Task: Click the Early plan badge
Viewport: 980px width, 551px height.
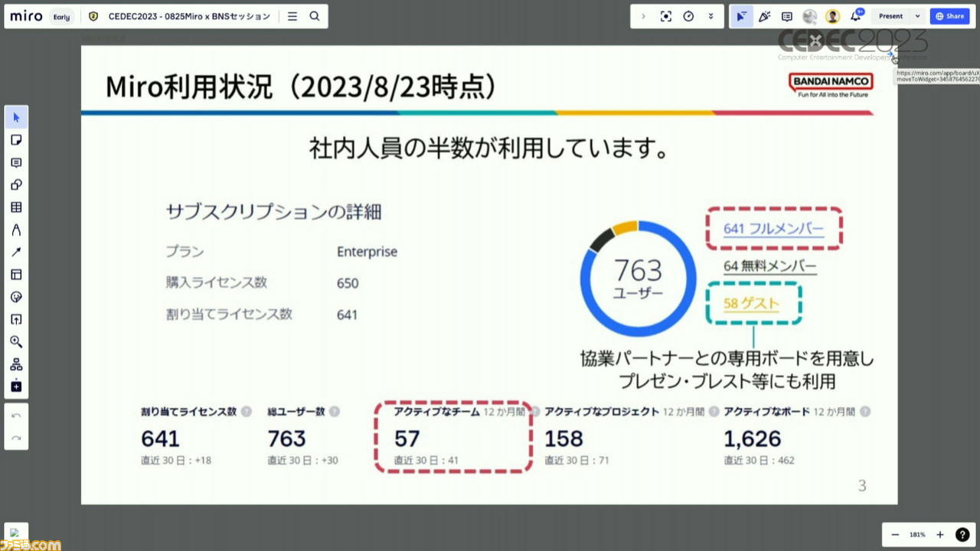Action: [62, 16]
